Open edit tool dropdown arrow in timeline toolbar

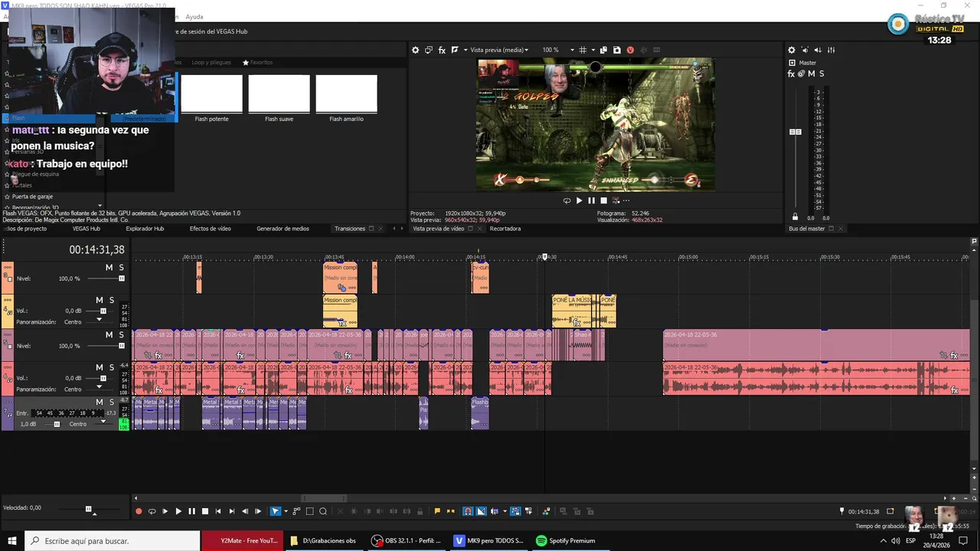pyautogui.click(x=285, y=511)
